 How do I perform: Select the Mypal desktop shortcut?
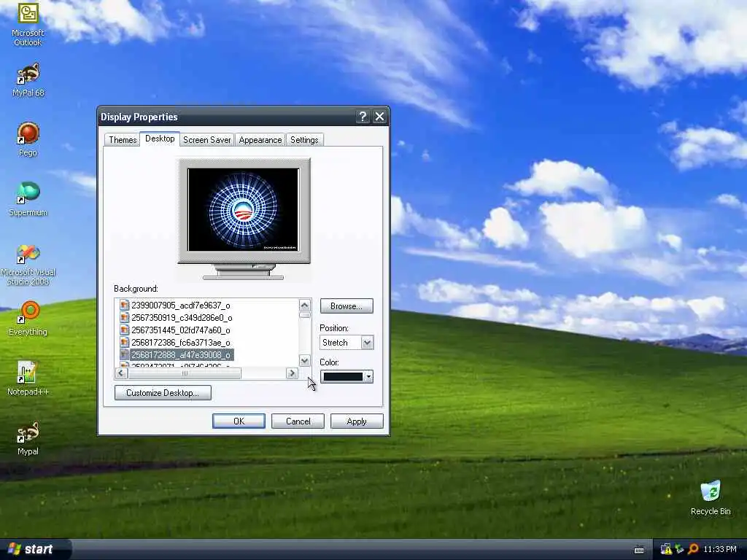tap(28, 438)
